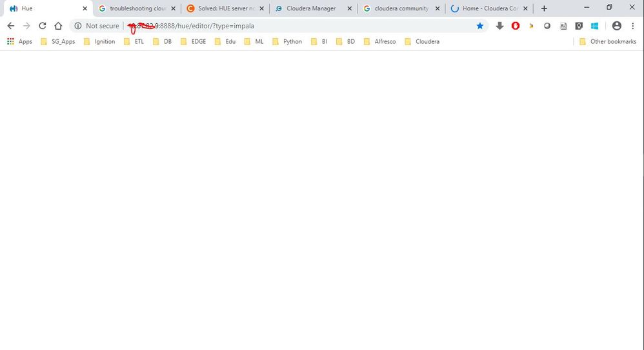This screenshot has width=644, height=350.
Task: Close the Hue tab
Action: tap(85, 8)
